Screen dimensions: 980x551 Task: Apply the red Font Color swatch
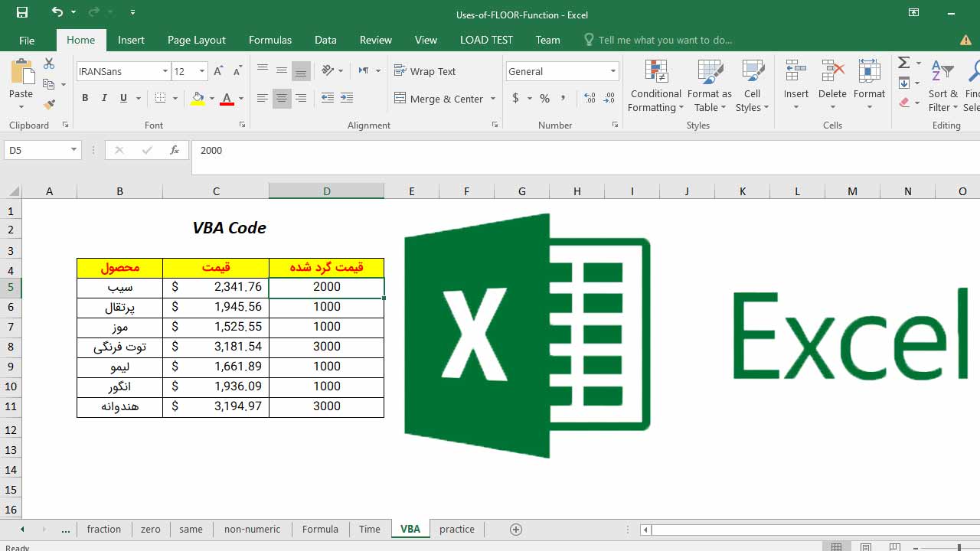pos(227,98)
